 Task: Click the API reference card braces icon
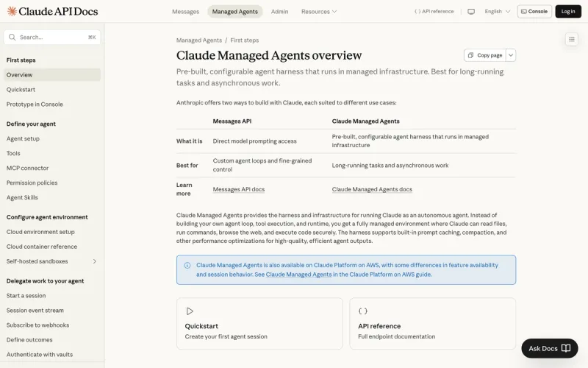(x=362, y=311)
